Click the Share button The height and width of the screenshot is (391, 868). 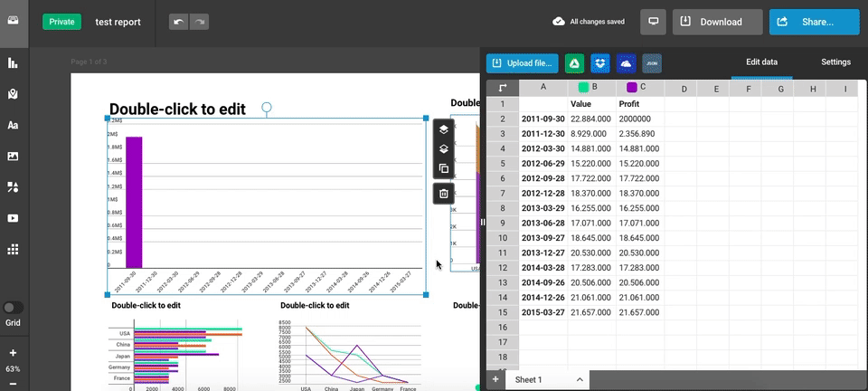[x=814, y=22]
